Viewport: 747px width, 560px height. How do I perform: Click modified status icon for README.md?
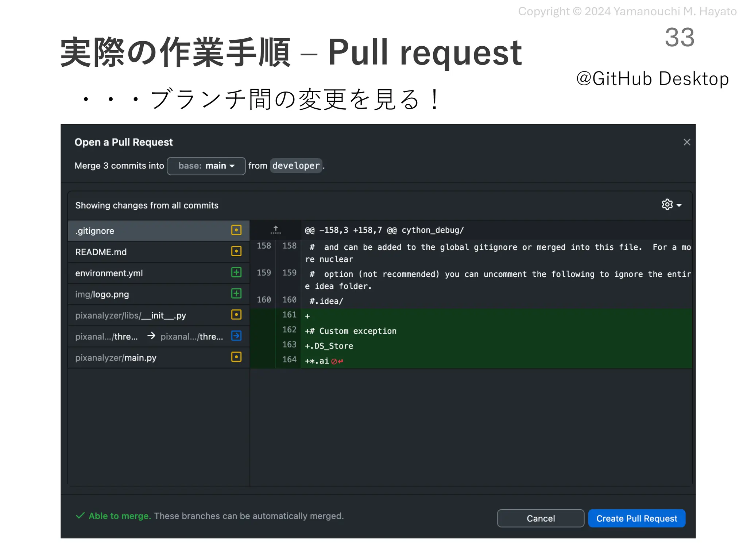[x=236, y=251]
